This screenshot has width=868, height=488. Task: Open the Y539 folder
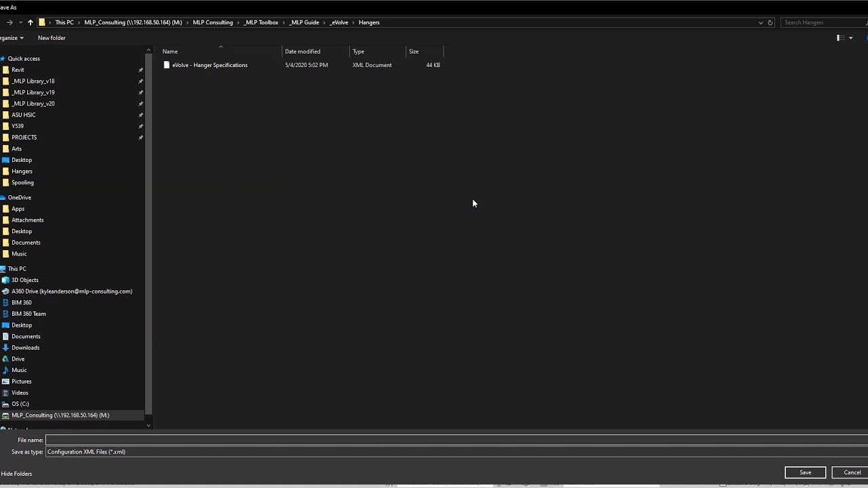tap(18, 126)
